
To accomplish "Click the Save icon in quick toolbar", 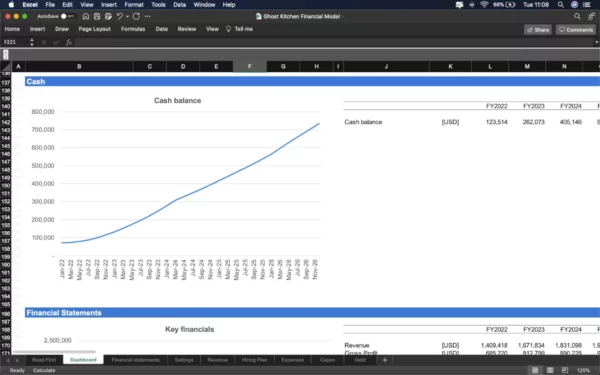I will click(97, 16).
